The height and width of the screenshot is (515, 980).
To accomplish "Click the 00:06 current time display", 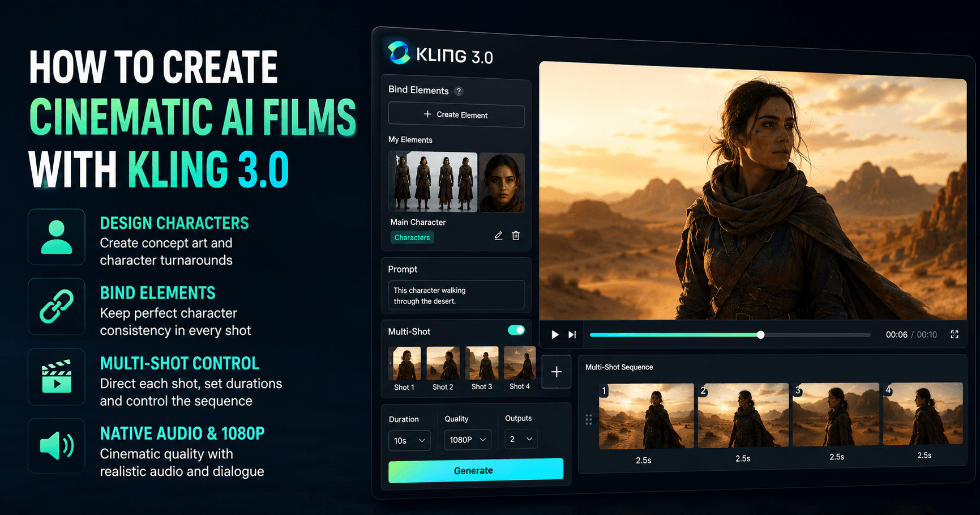I will pyautogui.click(x=897, y=335).
